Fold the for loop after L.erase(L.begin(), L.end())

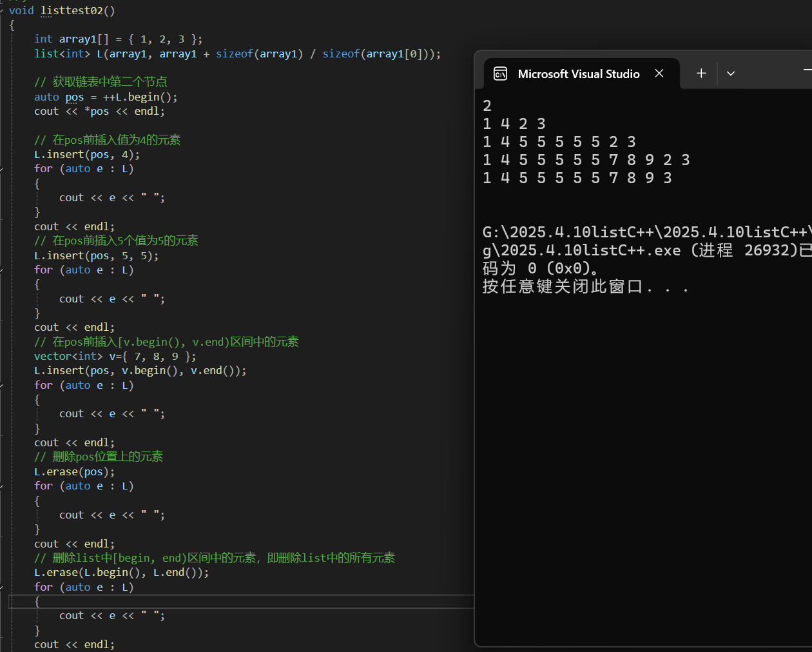coord(2,588)
